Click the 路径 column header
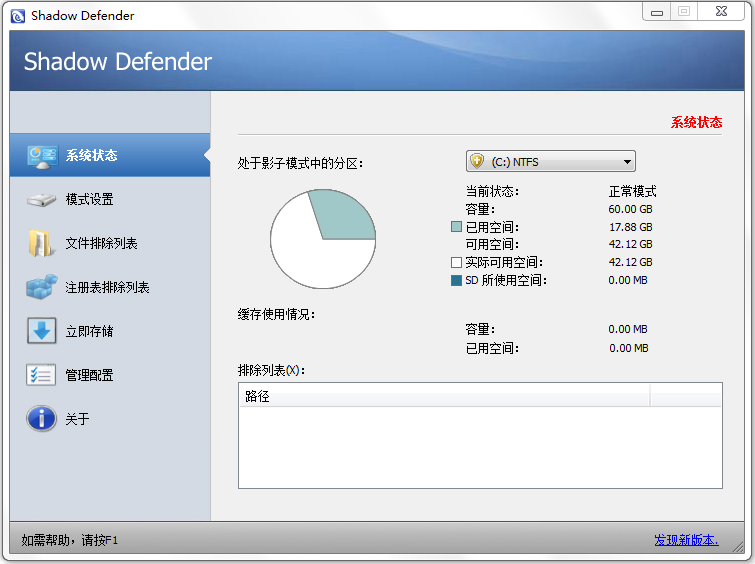The height and width of the screenshot is (564, 755). pyautogui.click(x=444, y=396)
